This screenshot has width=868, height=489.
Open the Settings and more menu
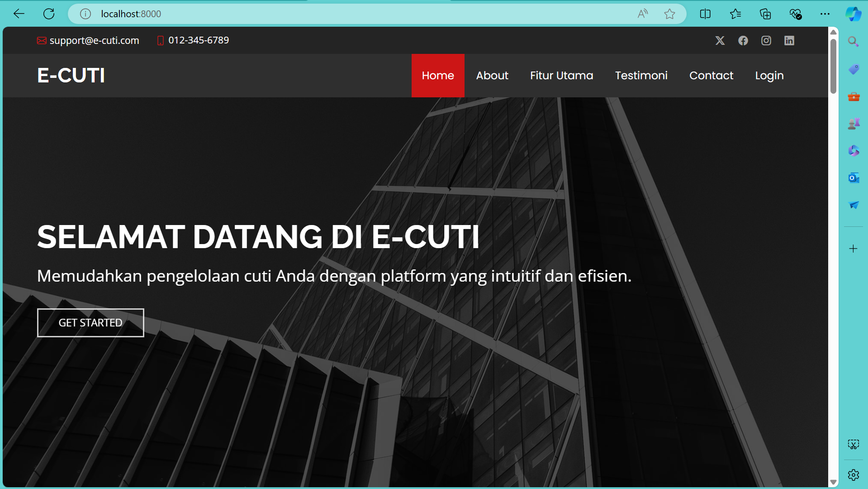point(825,14)
